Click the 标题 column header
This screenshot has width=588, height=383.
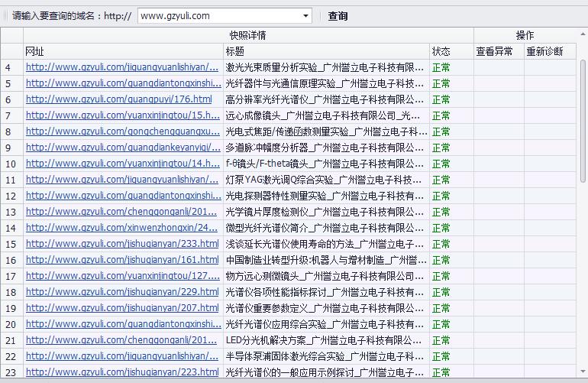326,51
